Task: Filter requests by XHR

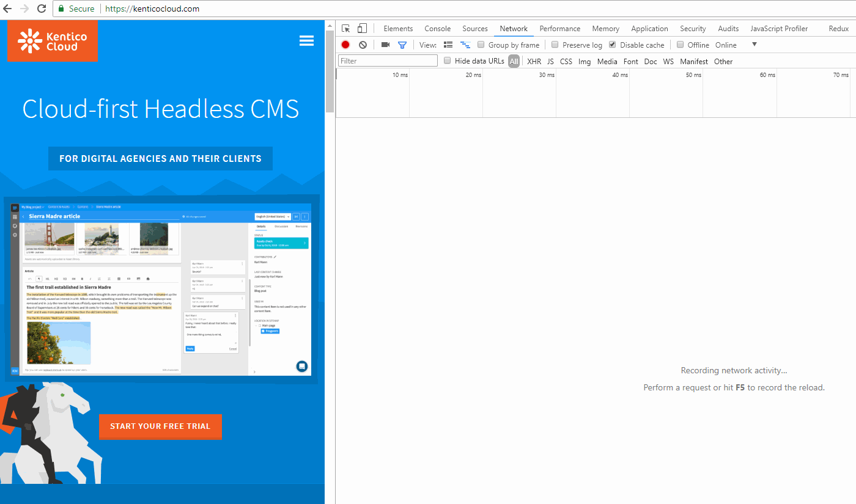Action: click(534, 61)
